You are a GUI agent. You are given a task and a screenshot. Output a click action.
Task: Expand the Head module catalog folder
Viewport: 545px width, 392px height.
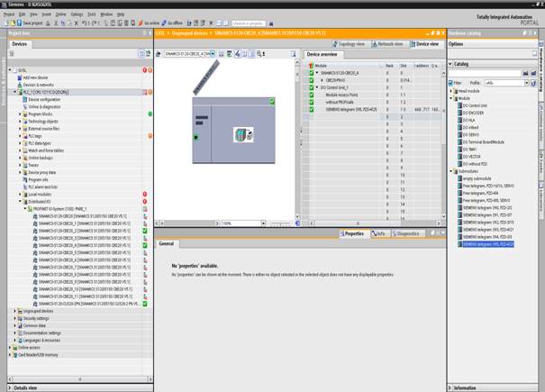pyautogui.click(x=452, y=90)
